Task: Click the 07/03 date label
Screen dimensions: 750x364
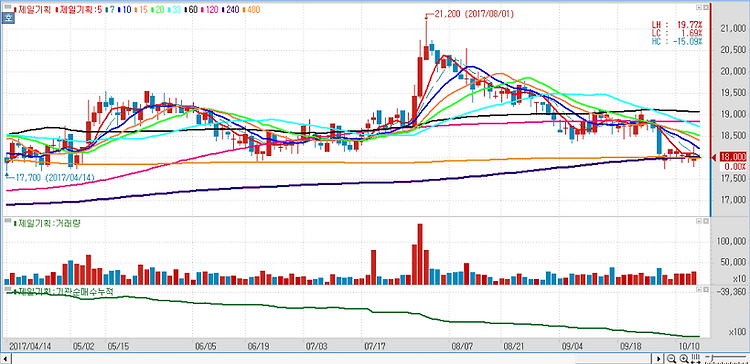Action: click(317, 345)
